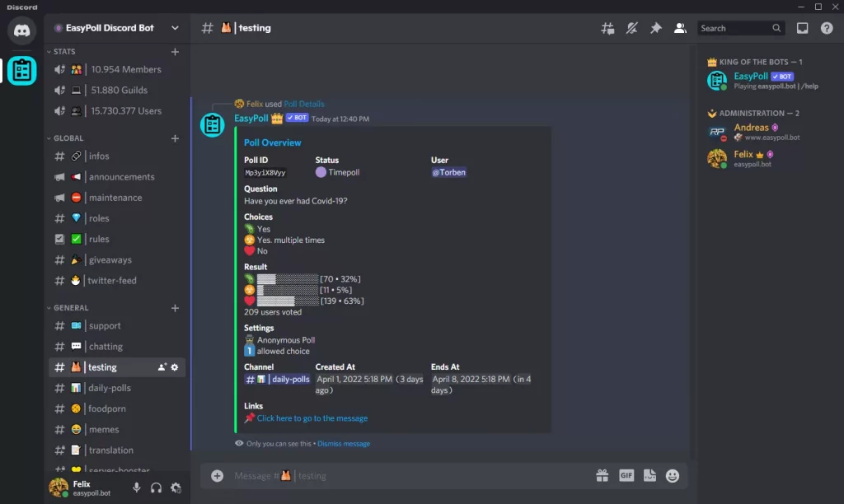The height and width of the screenshot is (504, 844).
Task: Click the EasyPoll bot message avatar
Action: pos(212,125)
